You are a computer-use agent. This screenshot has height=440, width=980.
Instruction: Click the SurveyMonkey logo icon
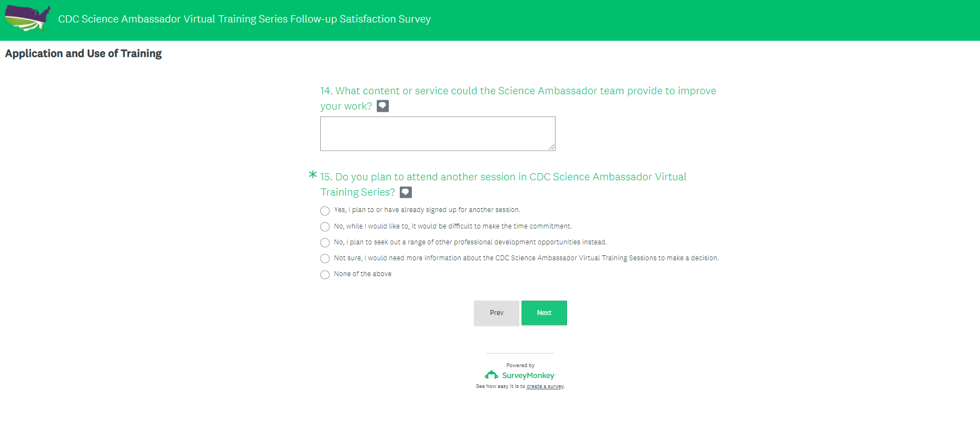point(491,375)
